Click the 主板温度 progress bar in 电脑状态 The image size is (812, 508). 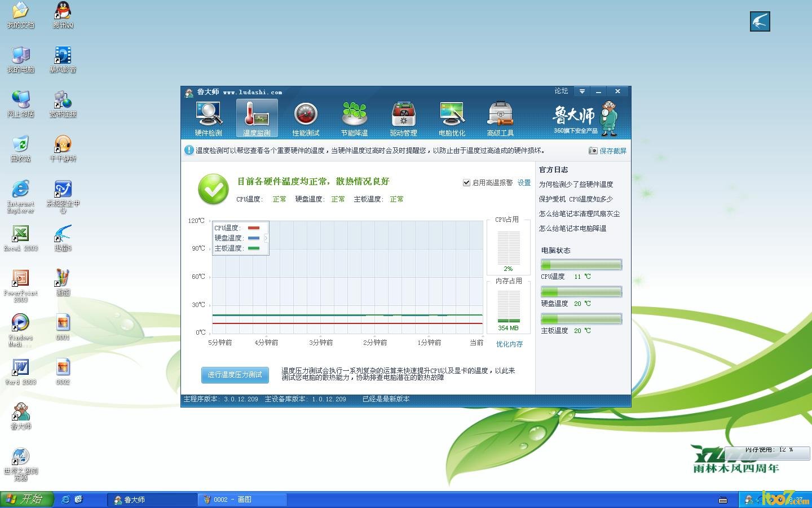click(581, 319)
